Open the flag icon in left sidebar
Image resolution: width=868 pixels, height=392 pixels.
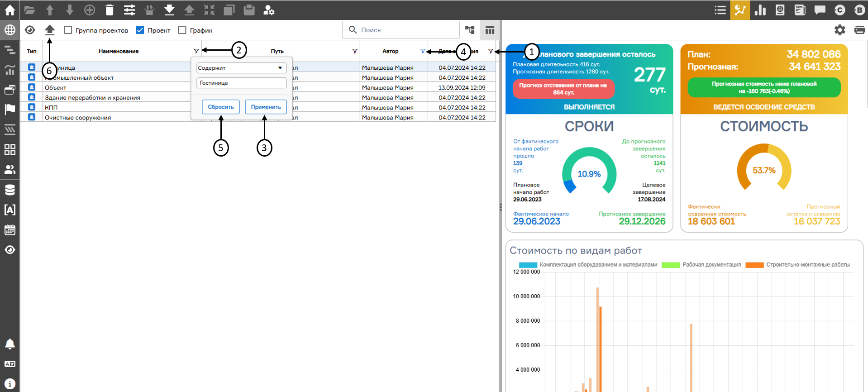tap(10, 110)
